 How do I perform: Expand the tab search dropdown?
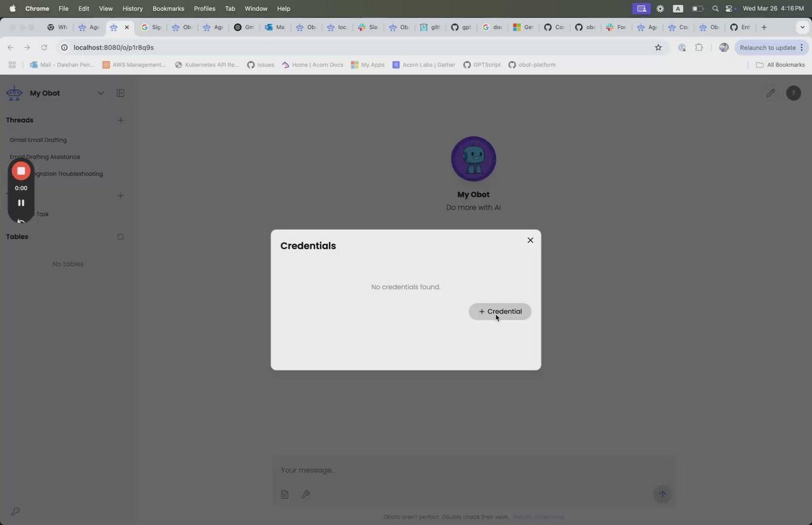(x=802, y=27)
